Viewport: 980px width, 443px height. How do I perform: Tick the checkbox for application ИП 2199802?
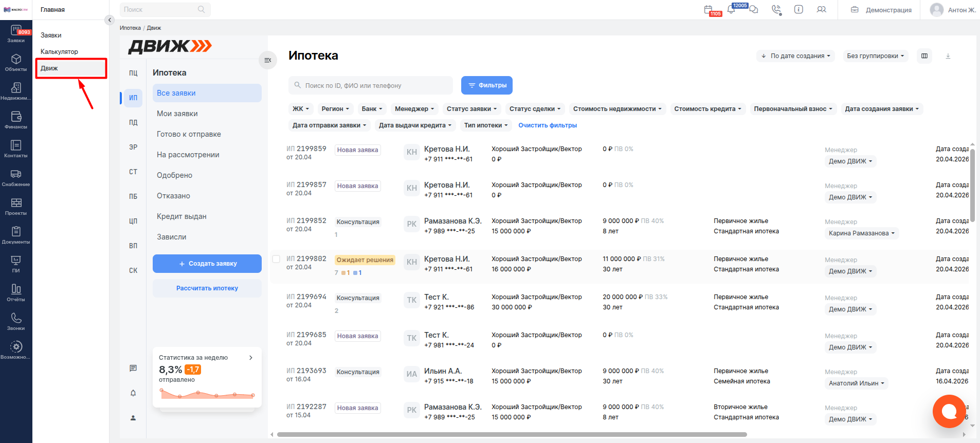point(276,259)
